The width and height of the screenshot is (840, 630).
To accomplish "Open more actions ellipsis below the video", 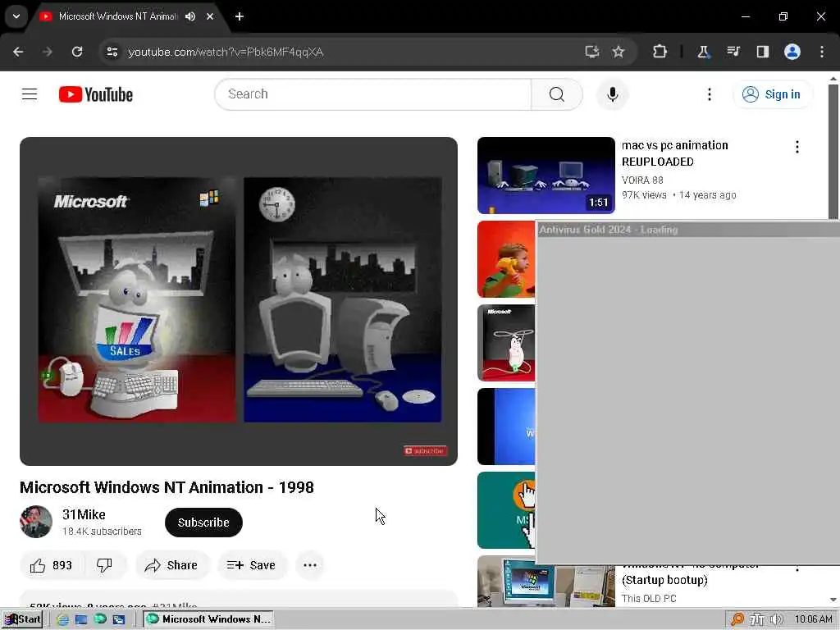I will pos(309,565).
